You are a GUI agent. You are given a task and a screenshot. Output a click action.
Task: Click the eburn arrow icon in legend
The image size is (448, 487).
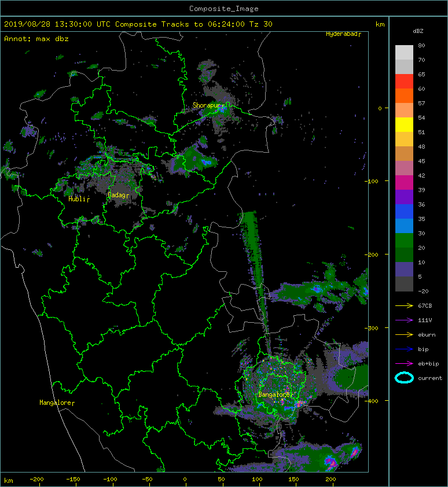[x=404, y=335]
